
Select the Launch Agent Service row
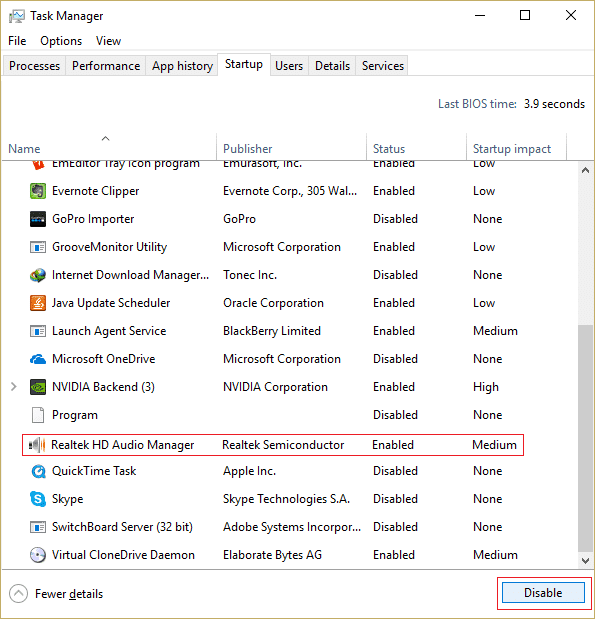click(273, 331)
